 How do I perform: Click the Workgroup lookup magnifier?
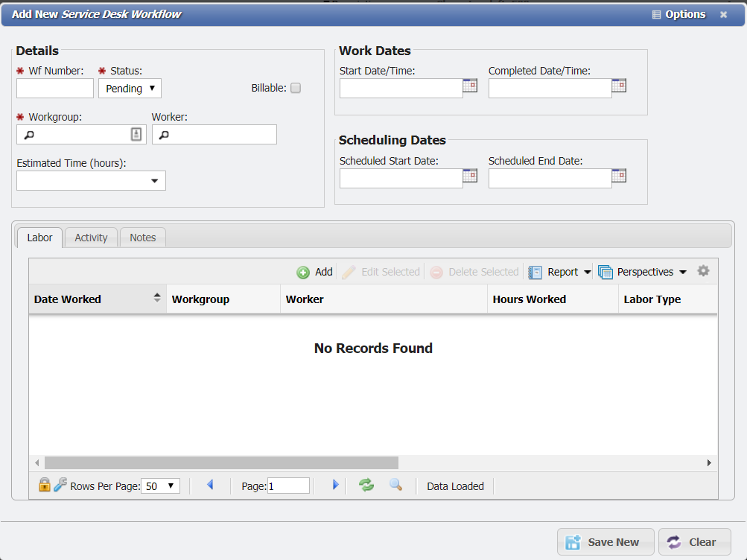tap(28, 134)
